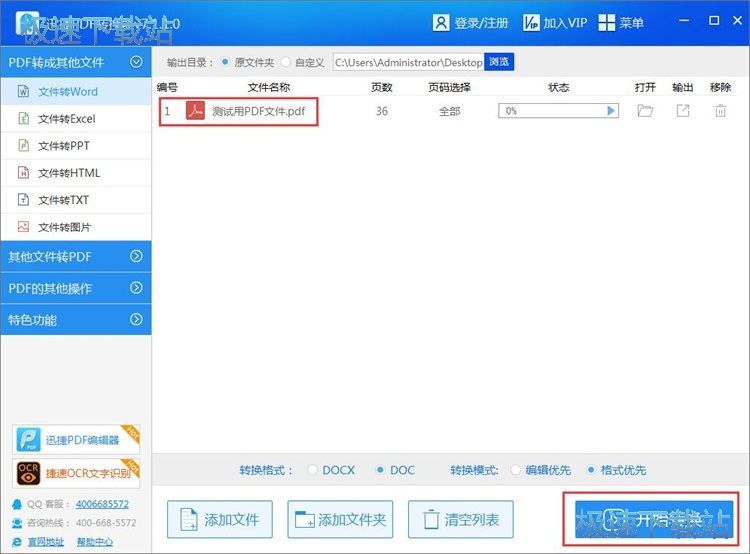Remove the file with the trash icon

(x=720, y=111)
